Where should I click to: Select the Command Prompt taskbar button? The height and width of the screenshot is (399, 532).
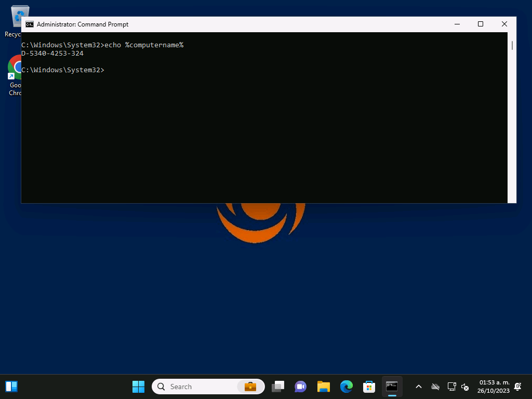(392, 387)
